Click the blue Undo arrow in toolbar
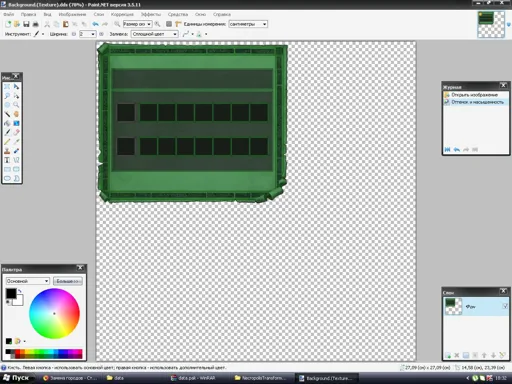Screen dimensions: 512x384 [96, 24]
